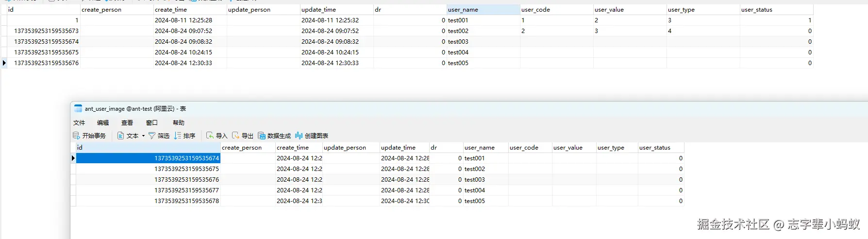Click create_person header in ant_user_image window
This screenshot has width=868, height=239.
(248, 148)
